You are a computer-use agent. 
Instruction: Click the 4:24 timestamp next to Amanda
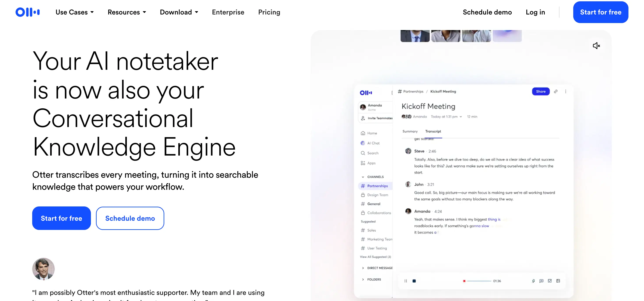438,212
